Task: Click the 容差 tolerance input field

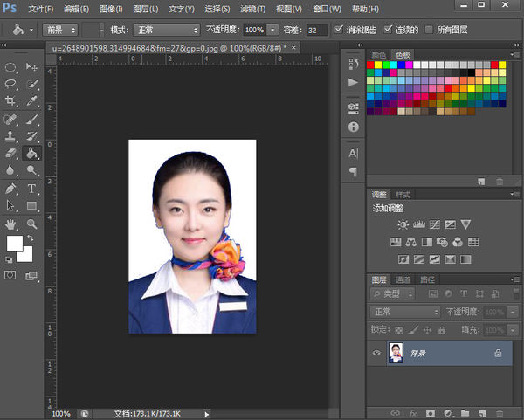Action: pyautogui.click(x=317, y=29)
